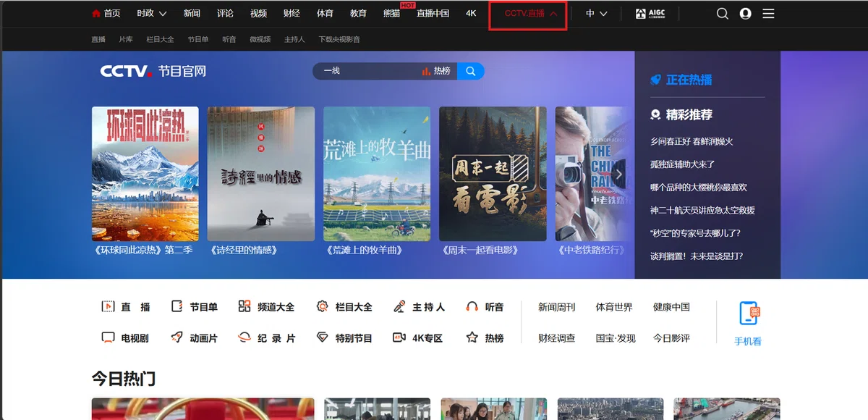This screenshot has height=420, width=868.
Task: Click the title 《周末一起看电影》 under its poster
Action: coord(480,251)
